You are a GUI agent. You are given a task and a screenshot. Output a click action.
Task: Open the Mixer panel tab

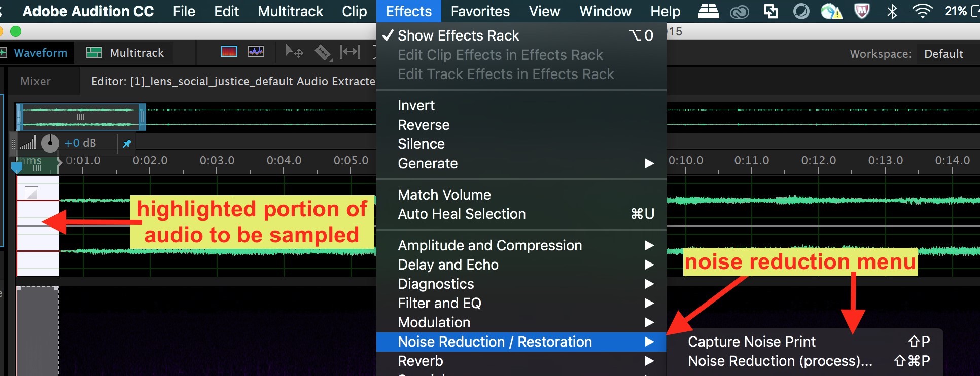point(36,81)
